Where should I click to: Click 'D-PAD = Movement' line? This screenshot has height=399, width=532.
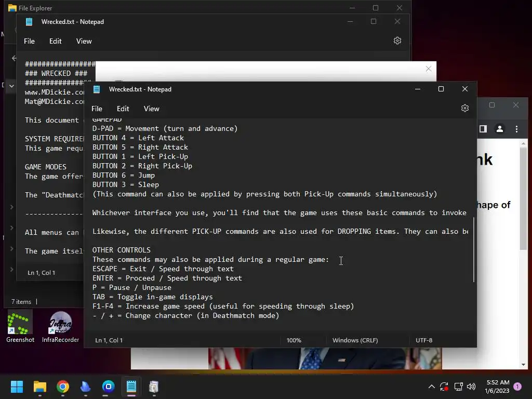pos(165,129)
